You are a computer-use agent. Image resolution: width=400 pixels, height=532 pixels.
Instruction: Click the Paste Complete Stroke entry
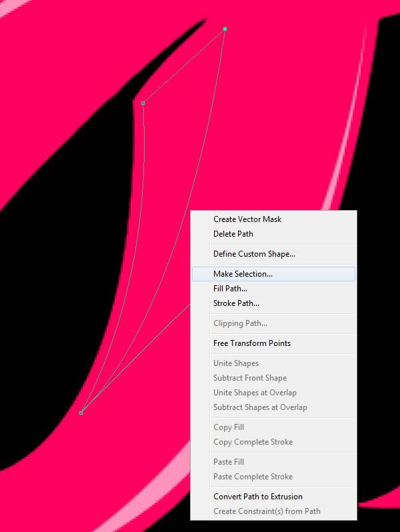273,477
